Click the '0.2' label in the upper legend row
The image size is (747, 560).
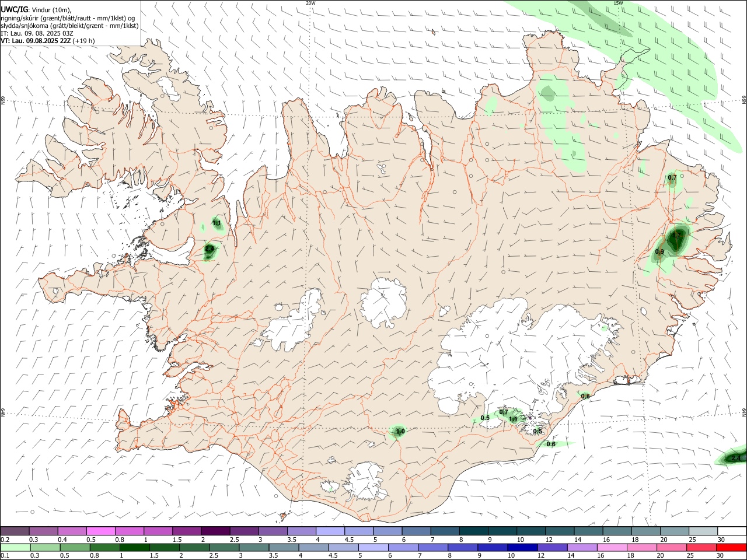5,540
